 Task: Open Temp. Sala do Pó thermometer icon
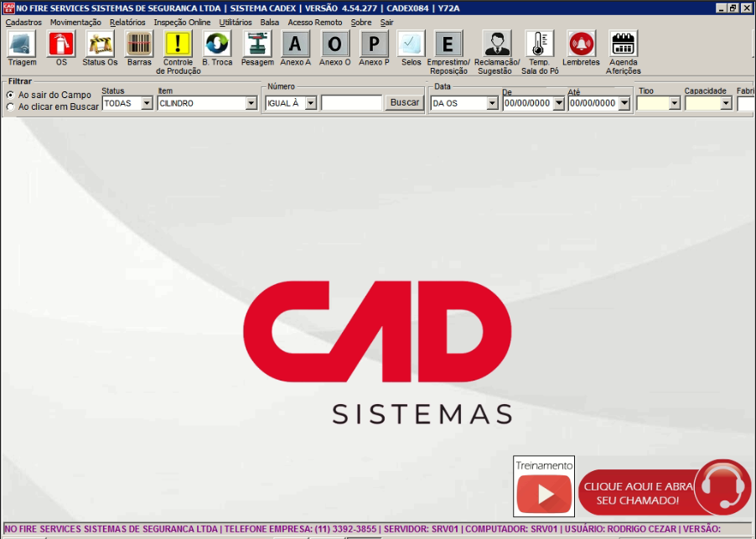click(x=540, y=44)
